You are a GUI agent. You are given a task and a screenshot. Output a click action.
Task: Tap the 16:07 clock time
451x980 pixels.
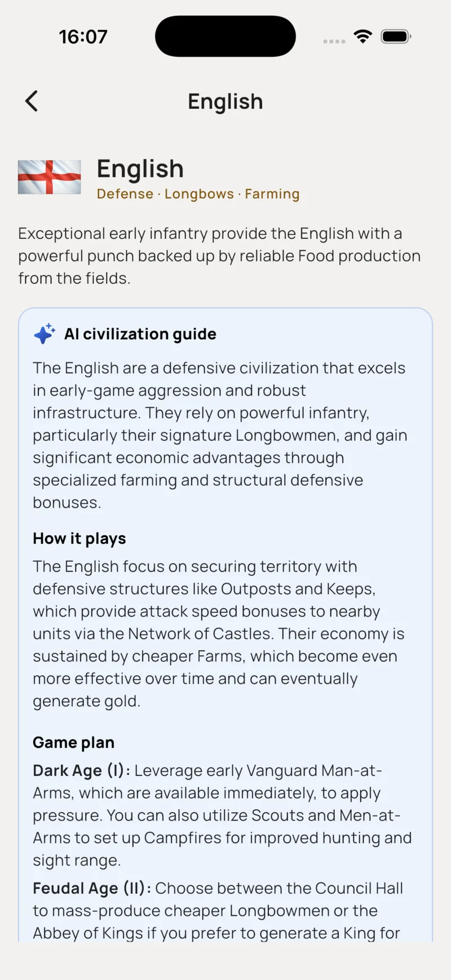pos(83,37)
